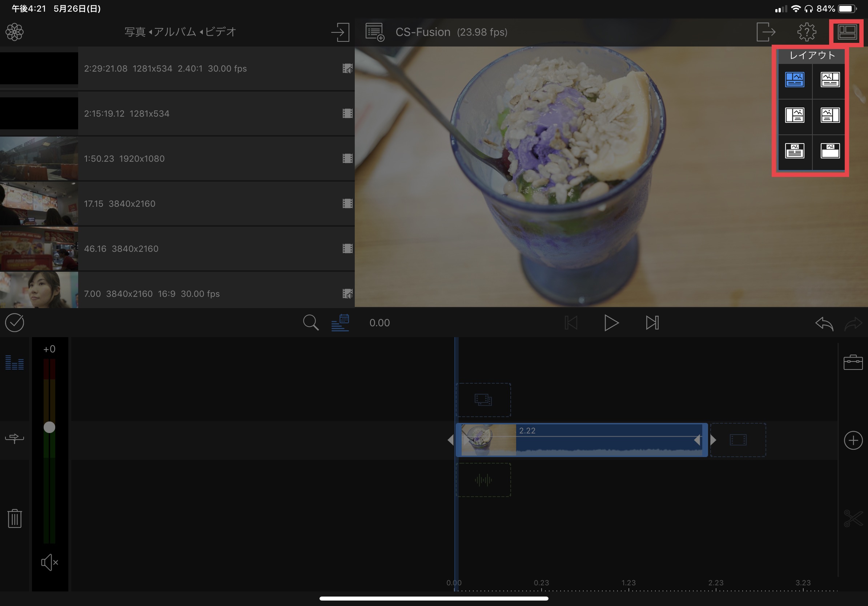
Task: Go back to 写真 in breadcrumb
Action: [x=135, y=32]
